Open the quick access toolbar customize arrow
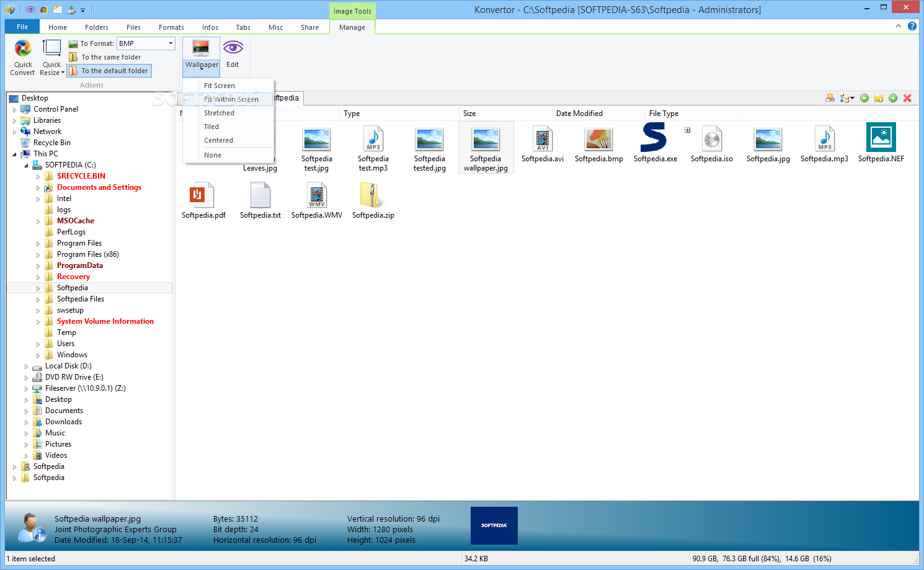The width and height of the screenshot is (924, 570). coord(82,10)
